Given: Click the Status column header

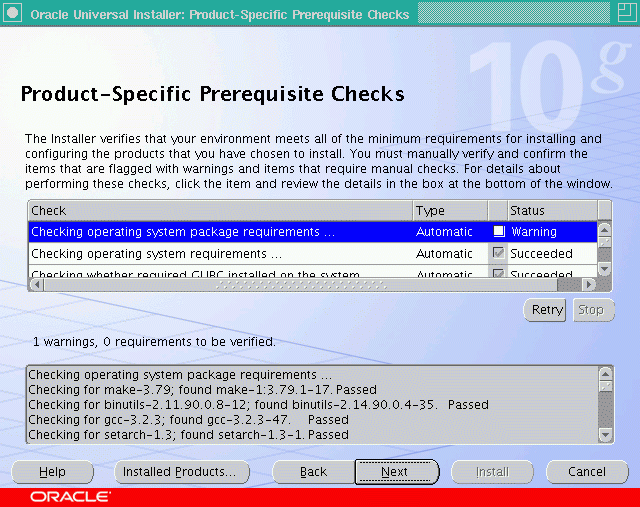Looking at the screenshot, I should [553, 211].
